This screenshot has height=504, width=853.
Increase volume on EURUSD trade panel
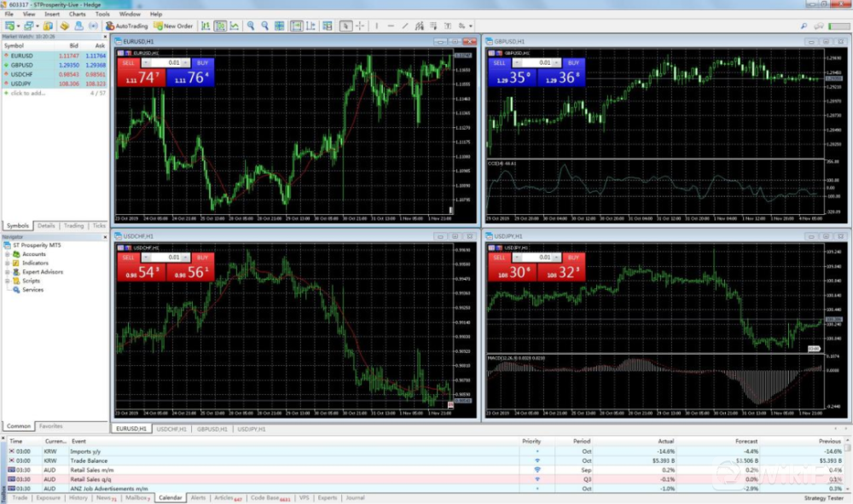point(186,62)
